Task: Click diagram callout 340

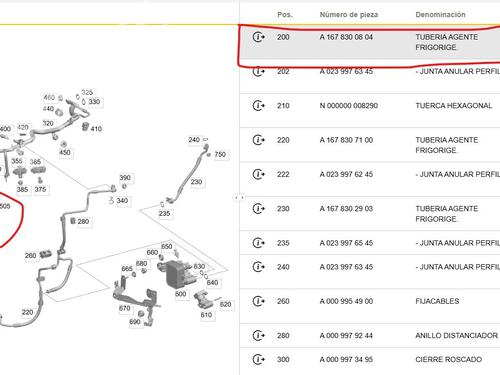Action: pyautogui.click(x=122, y=201)
